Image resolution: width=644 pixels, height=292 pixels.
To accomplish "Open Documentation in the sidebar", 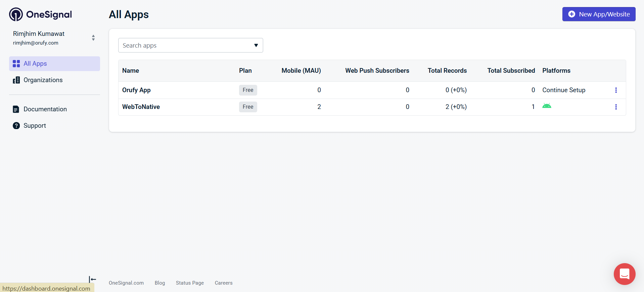I will pos(54,109).
